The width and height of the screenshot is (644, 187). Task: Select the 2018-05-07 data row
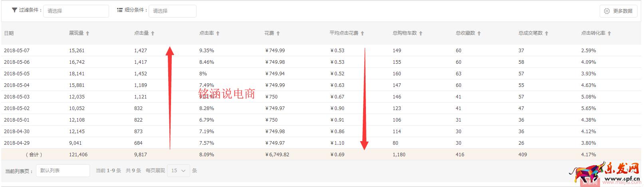17,51
